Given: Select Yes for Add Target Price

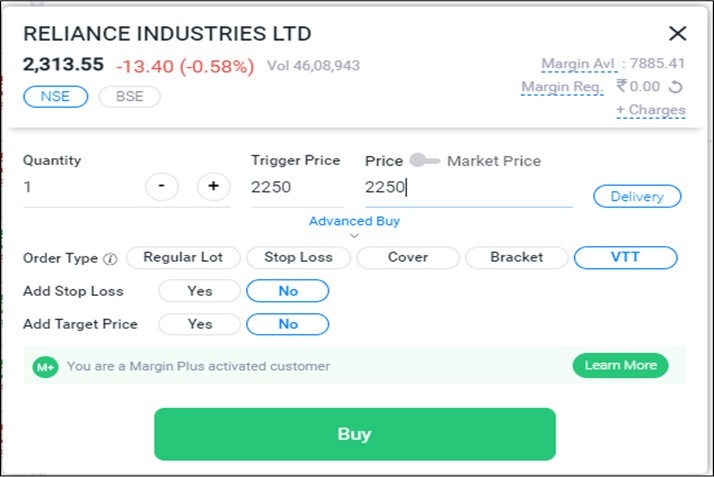Looking at the screenshot, I should pyautogui.click(x=199, y=324).
